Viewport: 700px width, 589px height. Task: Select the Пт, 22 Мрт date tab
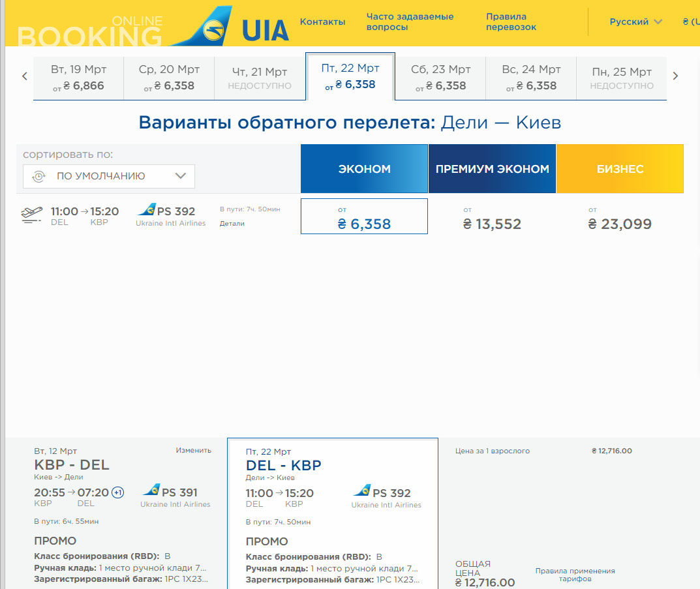point(350,76)
